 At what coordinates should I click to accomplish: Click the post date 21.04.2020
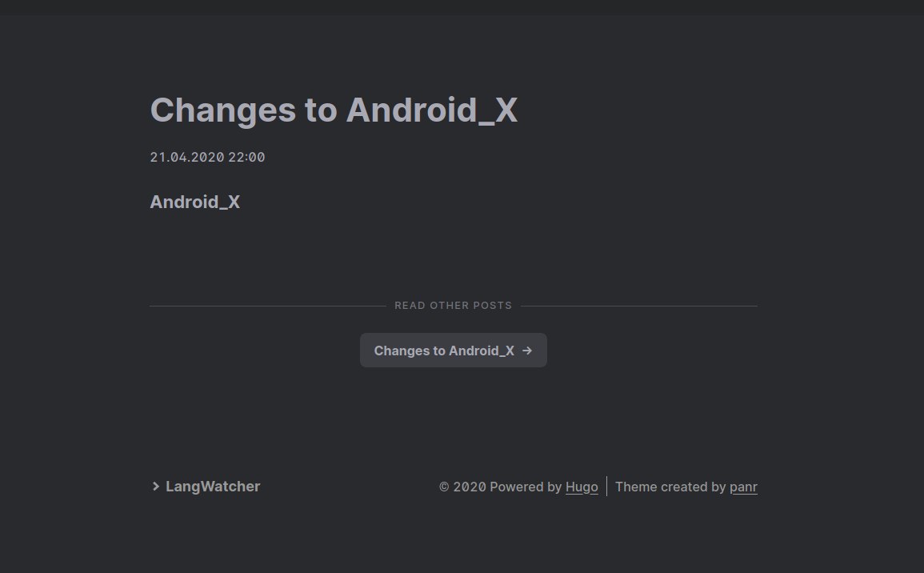[x=187, y=158]
